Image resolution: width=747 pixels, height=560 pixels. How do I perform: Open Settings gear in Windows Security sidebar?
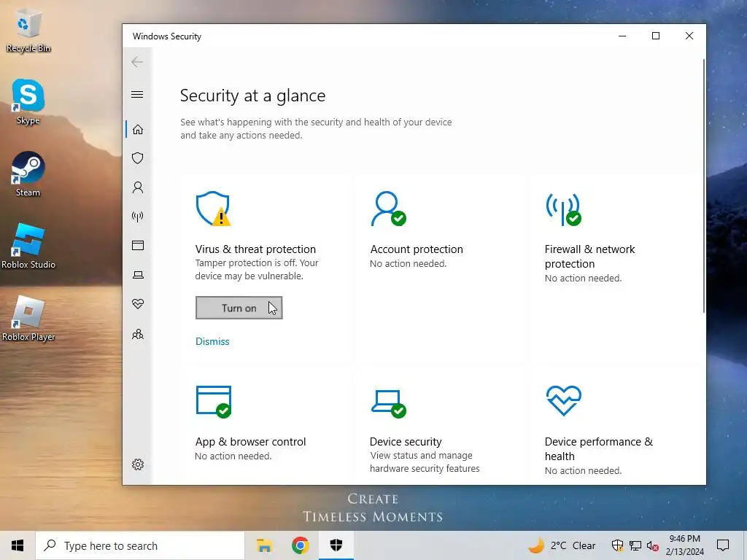[138, 464]
